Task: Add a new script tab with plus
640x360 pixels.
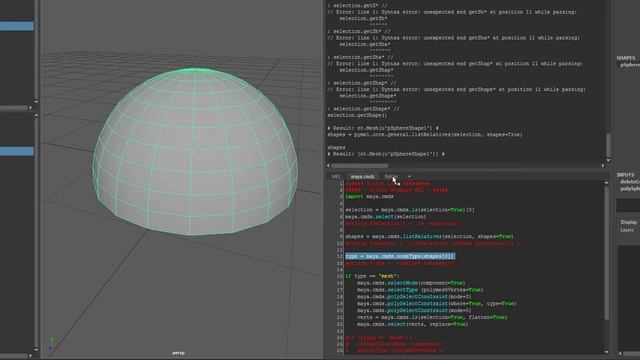Action: (x=409, y=176)
